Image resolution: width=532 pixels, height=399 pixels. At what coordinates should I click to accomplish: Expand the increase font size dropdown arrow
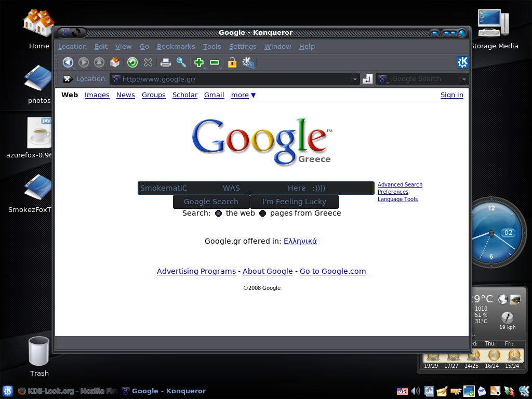tap(205, 68)
